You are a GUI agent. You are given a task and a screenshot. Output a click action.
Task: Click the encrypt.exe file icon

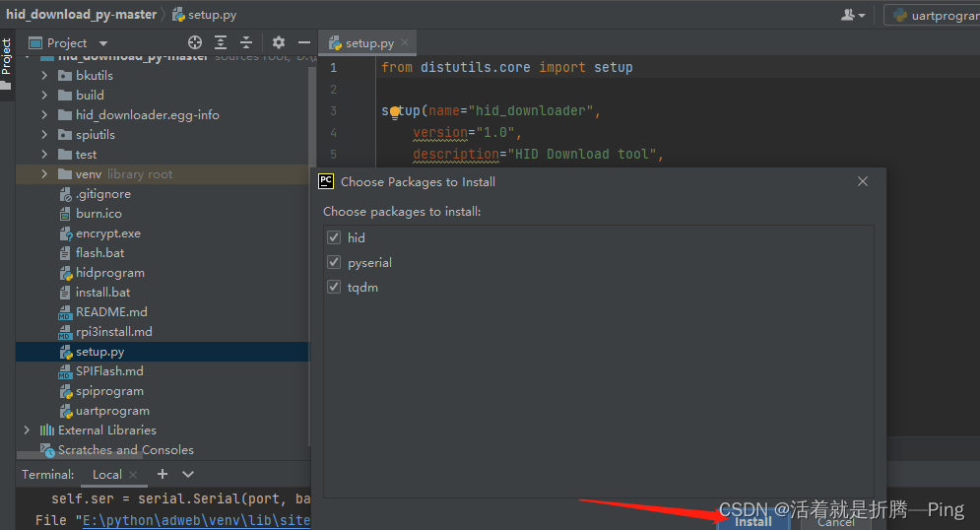pyautogui.click(x=66, y=233)
